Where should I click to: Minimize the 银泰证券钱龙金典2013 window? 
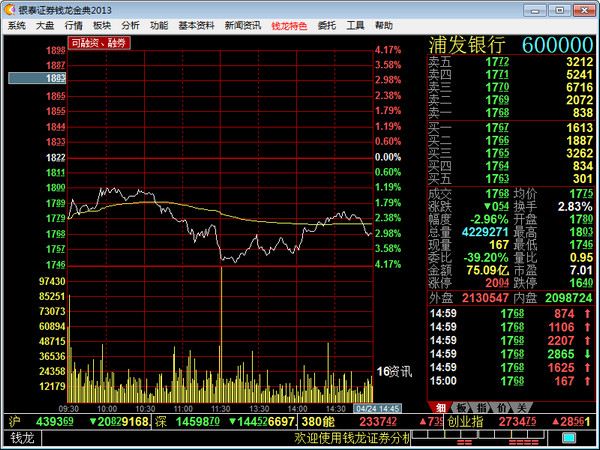pyautogui.click(x=535, y=10)
